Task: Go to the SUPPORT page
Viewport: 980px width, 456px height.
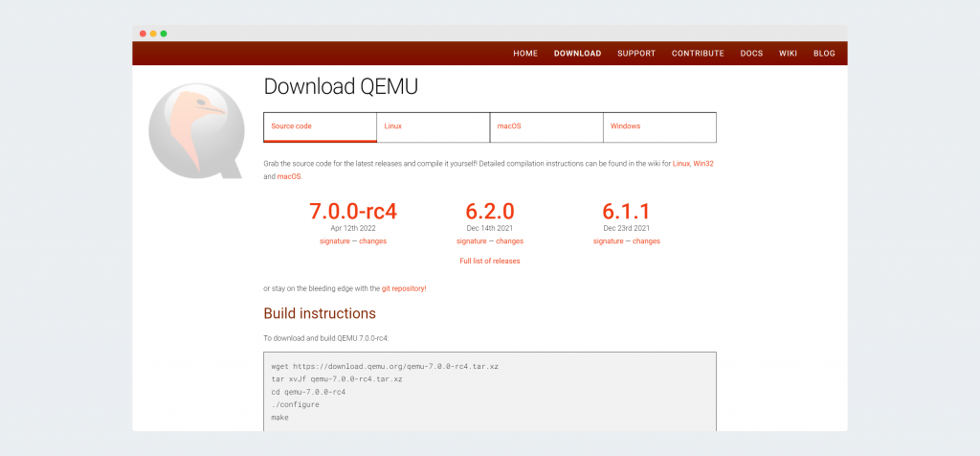Action: (x=636, y=54)
